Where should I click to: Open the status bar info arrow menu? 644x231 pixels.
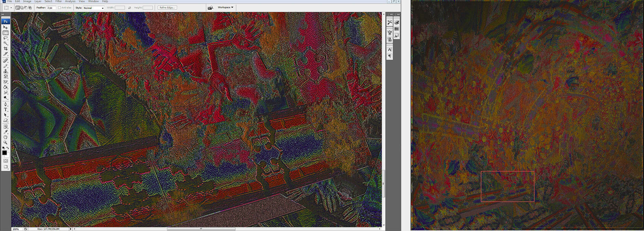click(x=71, y=229)
